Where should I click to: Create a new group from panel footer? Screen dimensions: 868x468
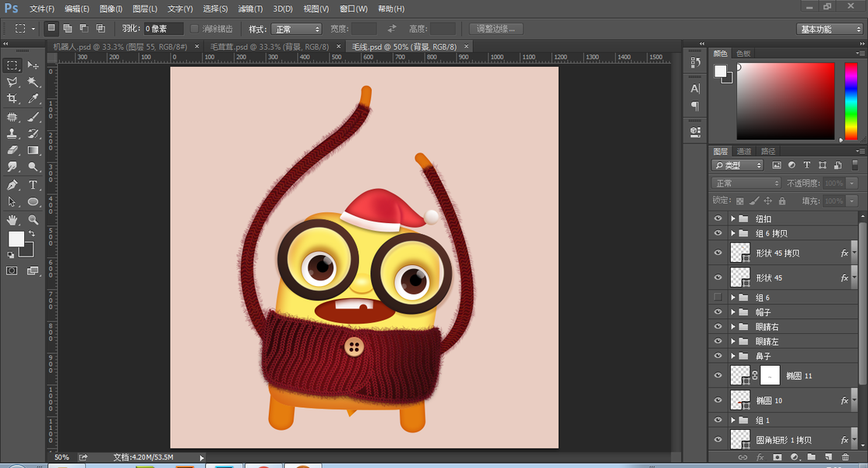click(811, 457)
